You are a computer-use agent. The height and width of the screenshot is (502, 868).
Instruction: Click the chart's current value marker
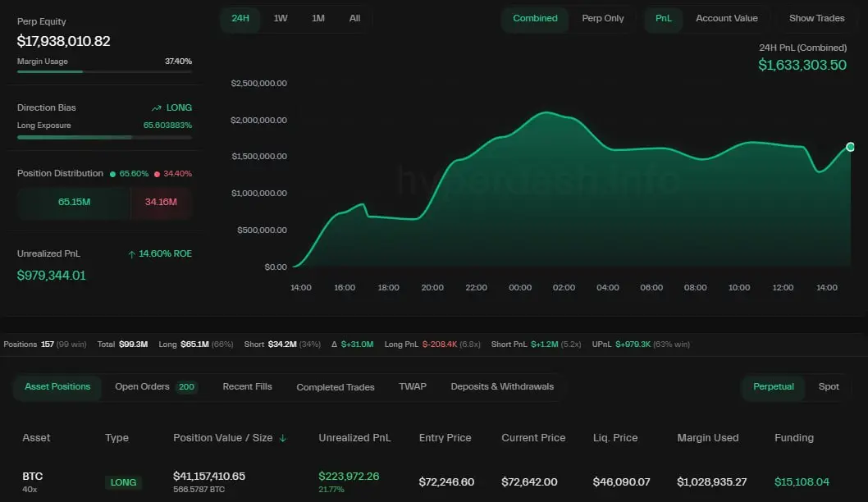(850, 147)
